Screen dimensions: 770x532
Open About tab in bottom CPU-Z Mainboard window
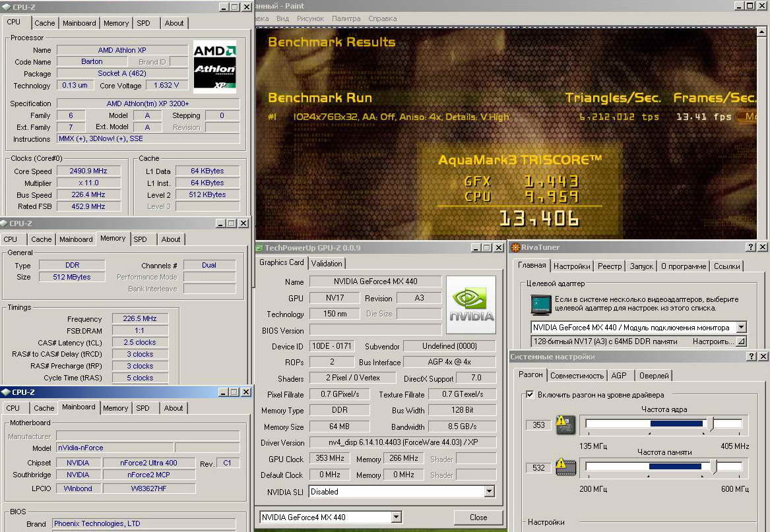point(174,408)
